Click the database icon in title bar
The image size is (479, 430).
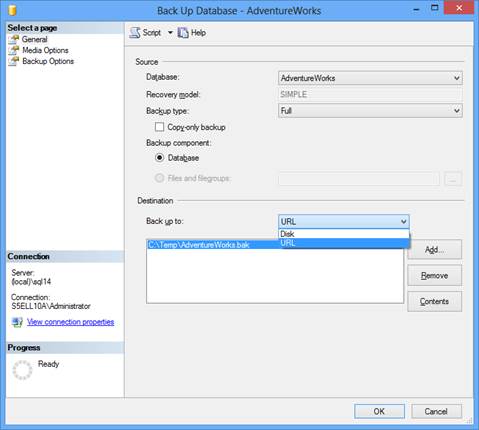pyautogui.click(x=12, y=10)
